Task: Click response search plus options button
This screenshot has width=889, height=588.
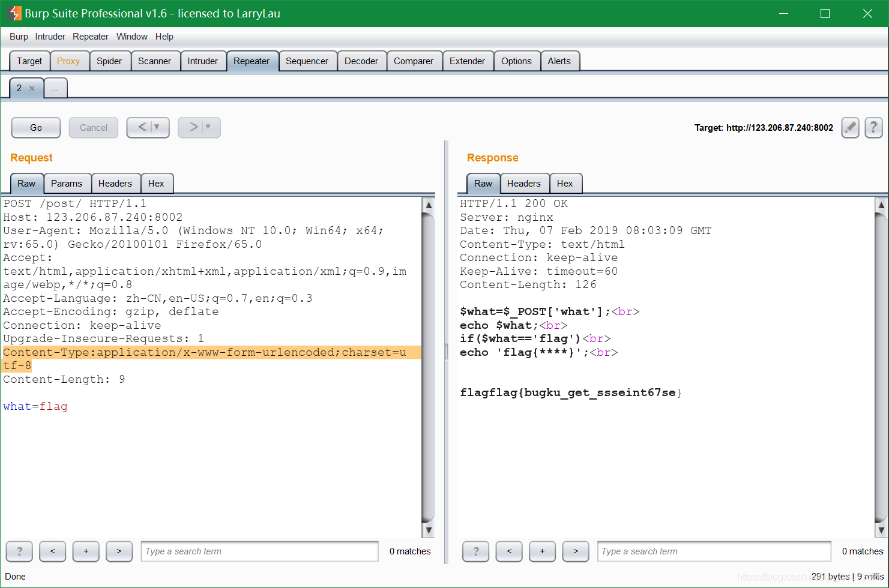Action: tap(543, 551)
